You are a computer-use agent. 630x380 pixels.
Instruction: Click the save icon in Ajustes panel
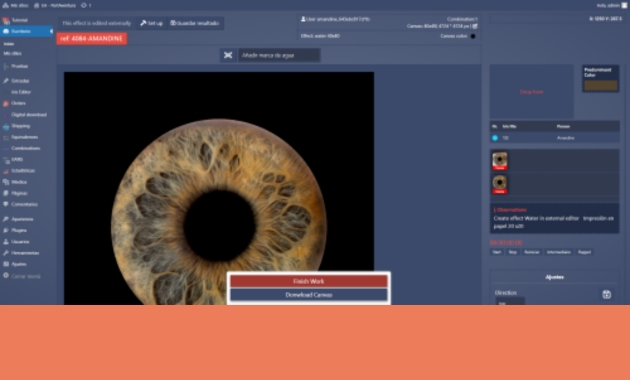tap(606, 294)
